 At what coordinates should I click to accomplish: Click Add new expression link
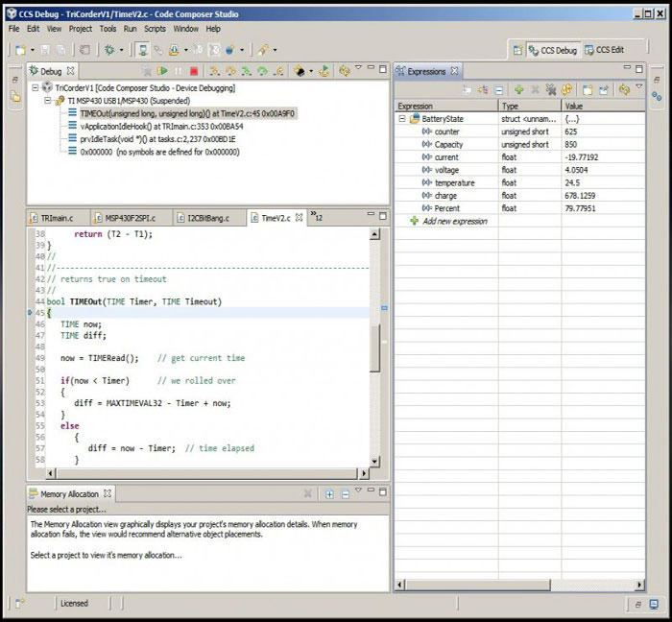click(x=454, y=221)
